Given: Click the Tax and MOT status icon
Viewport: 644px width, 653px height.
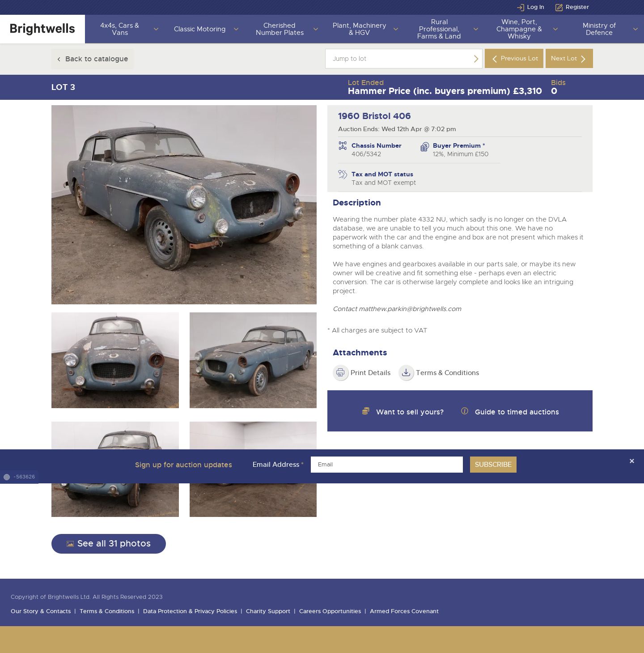Looking at the screenshot, I should 343,175.
